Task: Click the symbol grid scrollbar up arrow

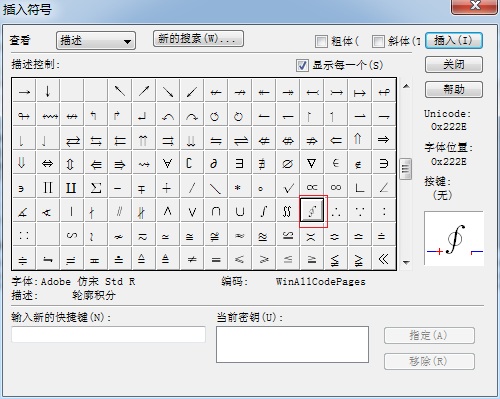Action: [406, 86]
